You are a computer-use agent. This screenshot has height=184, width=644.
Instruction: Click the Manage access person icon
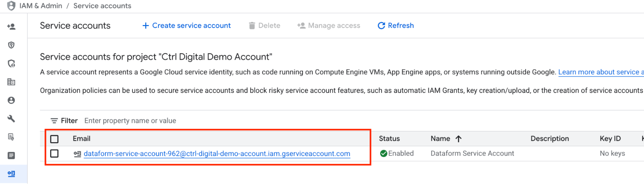301,26
